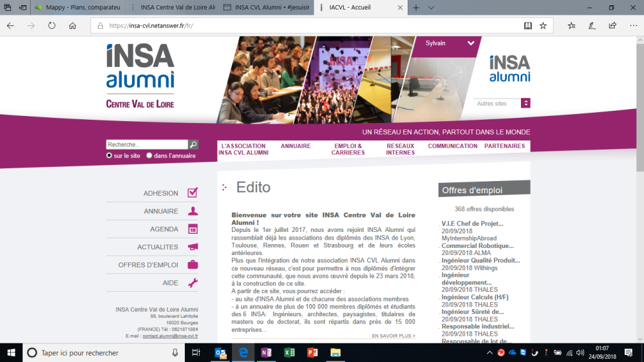Click the Aide wrench icon
This screenshot has width=644, height=362.
point(193,283)
